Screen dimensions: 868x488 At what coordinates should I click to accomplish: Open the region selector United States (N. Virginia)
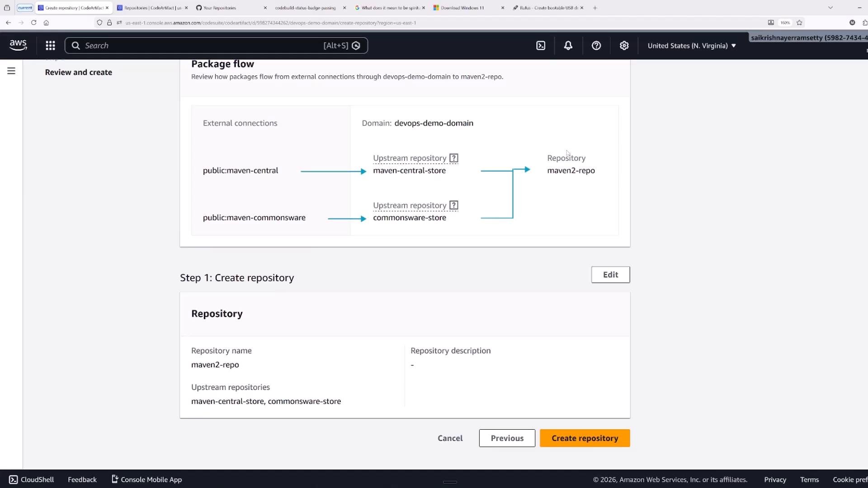692,46
